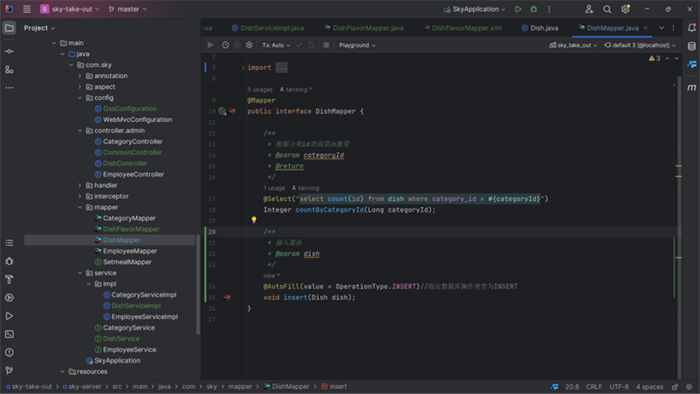This screenshot has width=700, height=394.
Task: Expand the folded import block
Action: 243,68
